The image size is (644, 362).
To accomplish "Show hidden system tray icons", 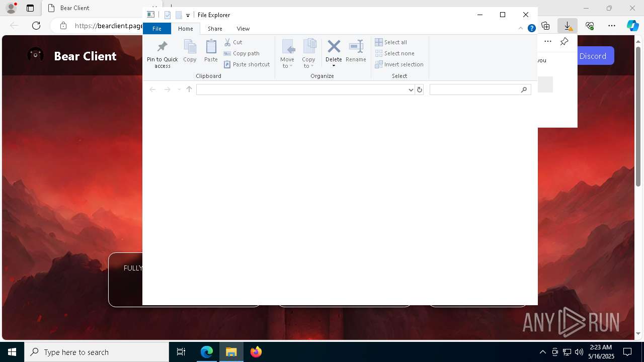I will click(x=542, y=352).
